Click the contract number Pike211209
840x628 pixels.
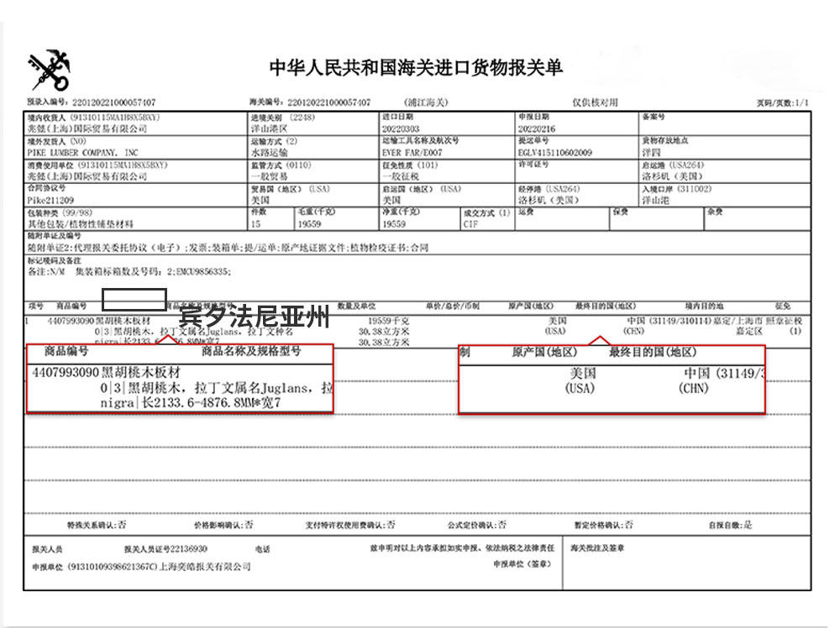pos(50,201)
